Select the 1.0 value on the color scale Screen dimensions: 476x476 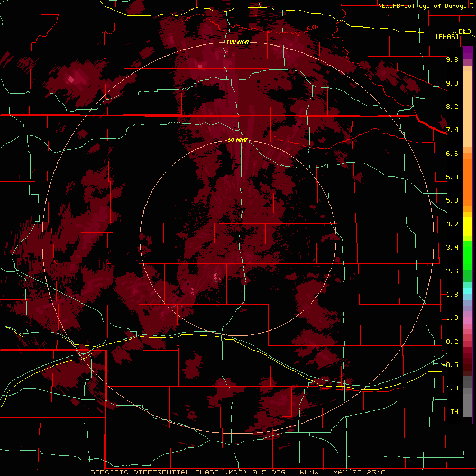pos(452,318)
